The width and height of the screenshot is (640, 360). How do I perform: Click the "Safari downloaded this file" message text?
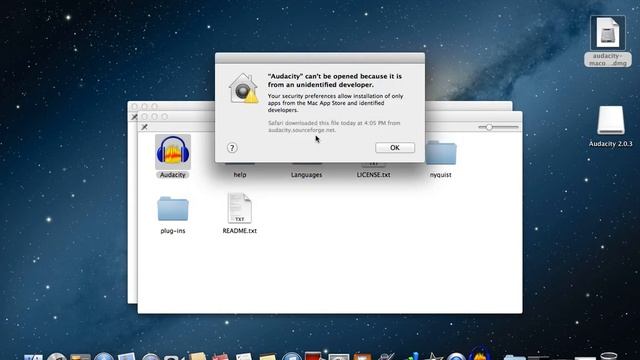coord(334,127)
